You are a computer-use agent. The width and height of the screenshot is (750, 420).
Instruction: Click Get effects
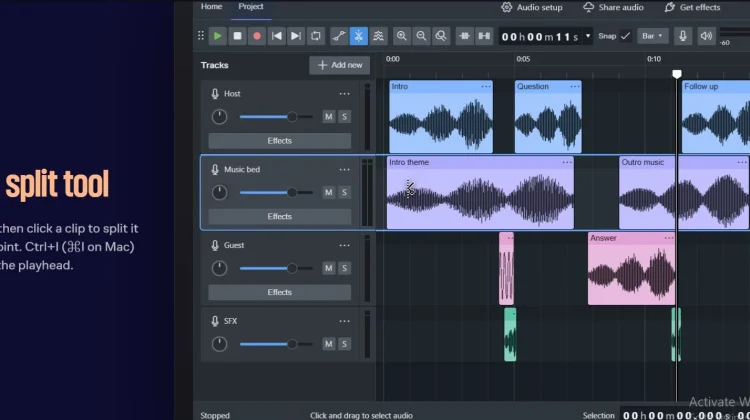point(692,7)
